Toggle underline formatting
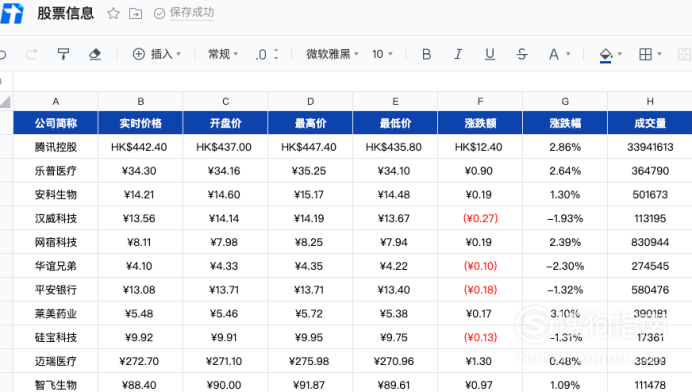Image resolution: width=692 pixels, height=392 pixels. [x=490, y=54]
